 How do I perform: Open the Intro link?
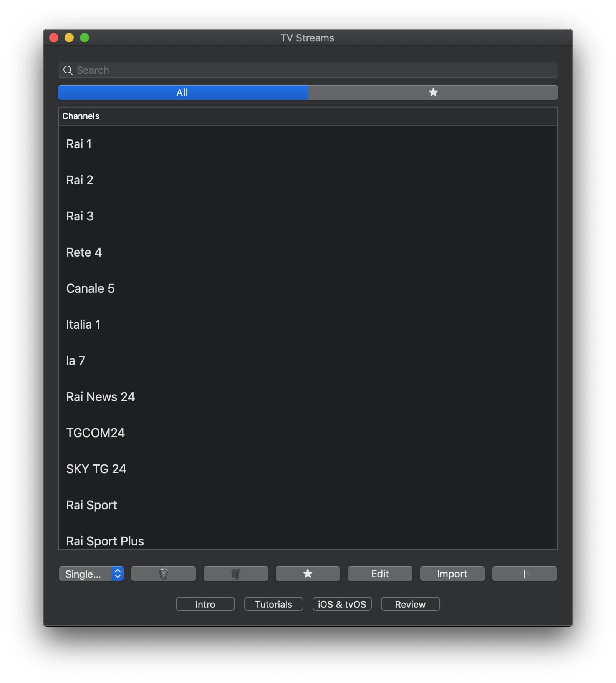click(x=205, y=604)
